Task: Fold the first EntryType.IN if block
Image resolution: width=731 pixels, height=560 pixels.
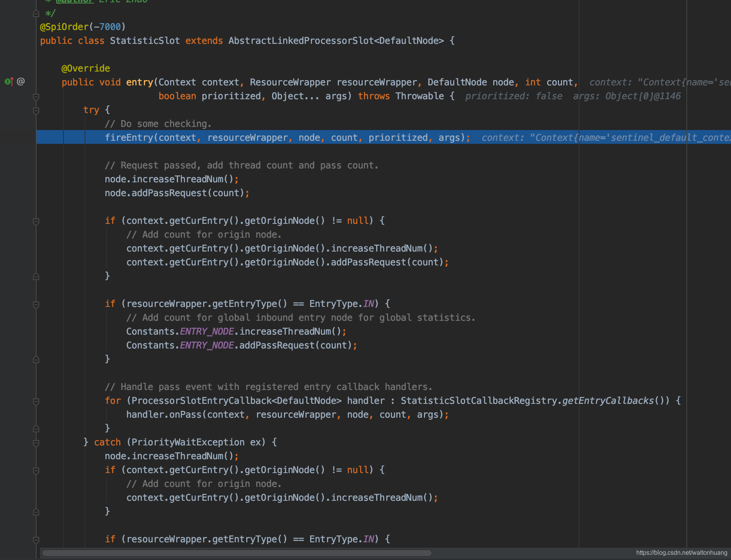Action: click(x=36, y=305)
